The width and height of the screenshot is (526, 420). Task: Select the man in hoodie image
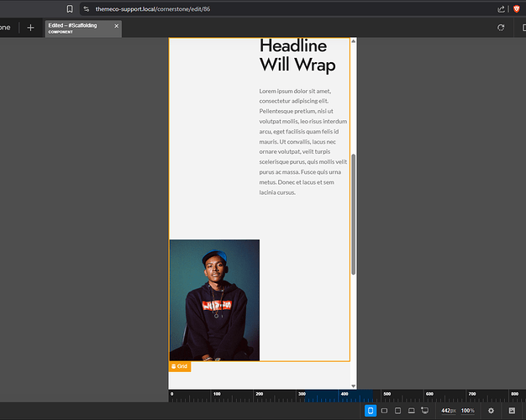tap(214, 300)
